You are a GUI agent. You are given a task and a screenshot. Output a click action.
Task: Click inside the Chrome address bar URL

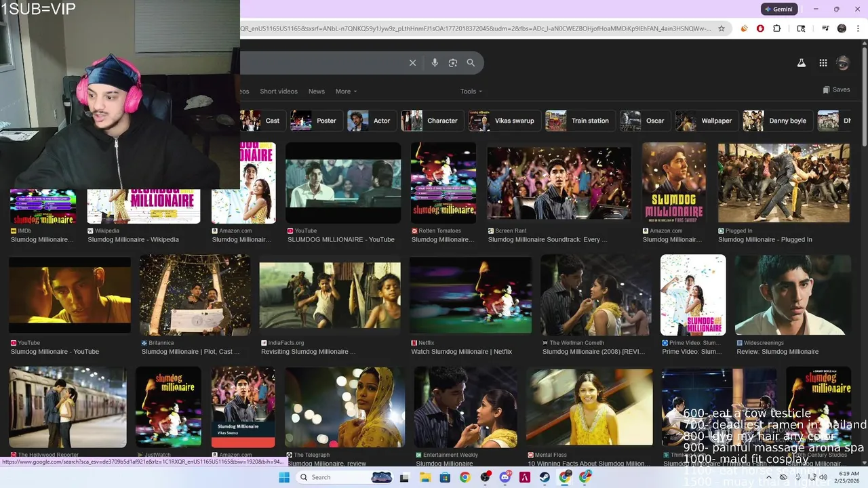pos(475,28)
